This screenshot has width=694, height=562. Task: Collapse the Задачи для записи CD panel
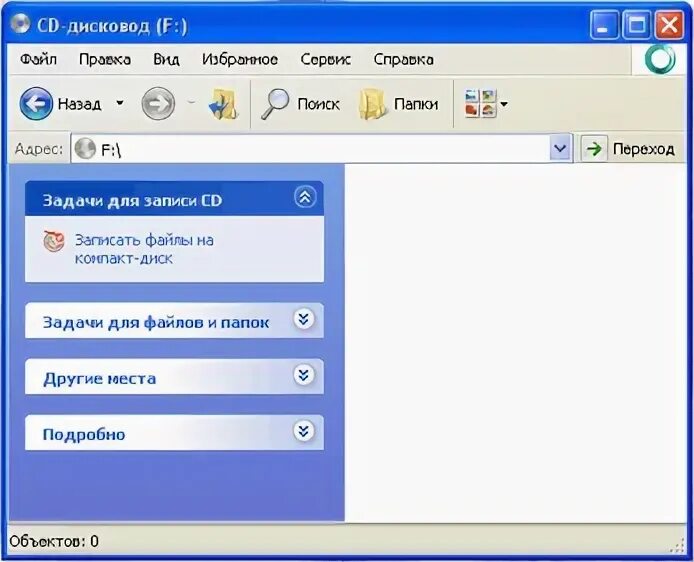(x=305, y=197)
